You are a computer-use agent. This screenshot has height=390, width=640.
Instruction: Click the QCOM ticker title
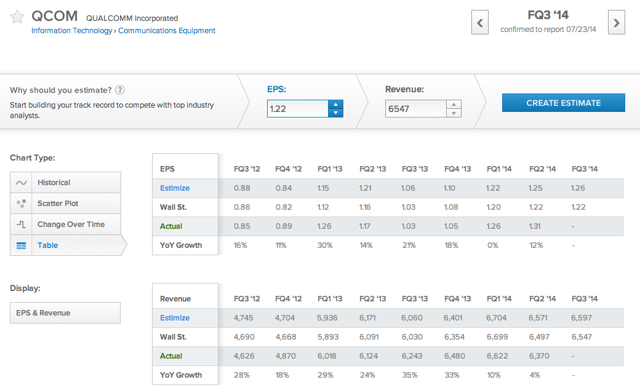click(55, 16)
